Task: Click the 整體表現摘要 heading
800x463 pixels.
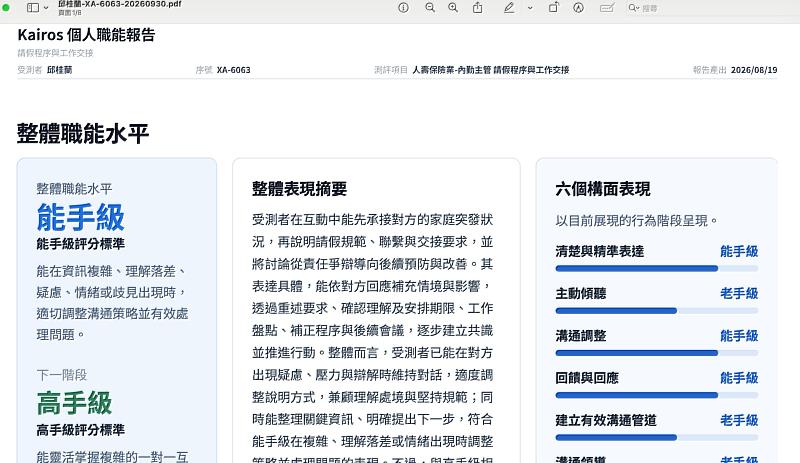Action: [x=299, y=189]
